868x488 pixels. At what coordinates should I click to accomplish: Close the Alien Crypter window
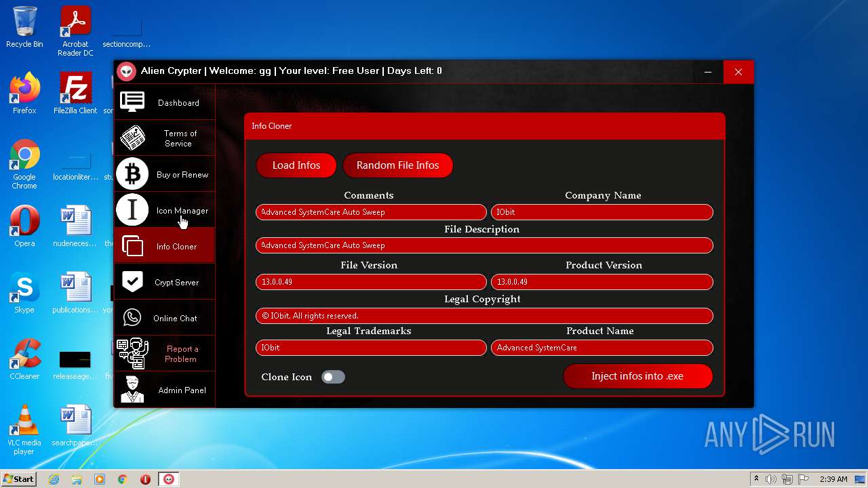738,72
